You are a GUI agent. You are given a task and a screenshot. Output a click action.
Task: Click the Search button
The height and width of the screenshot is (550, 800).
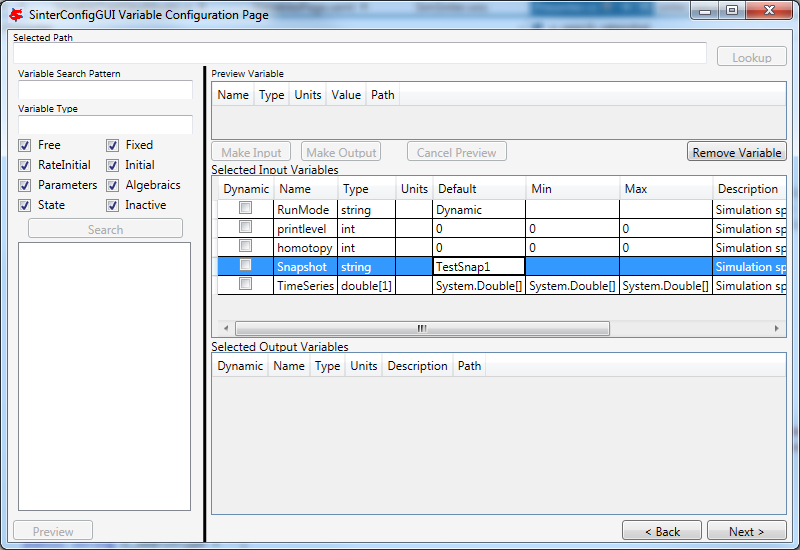[106, 229]
